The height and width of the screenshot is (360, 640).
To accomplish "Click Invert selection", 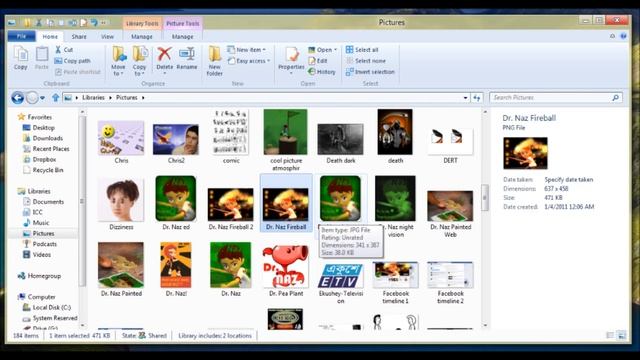I will 370,72.
